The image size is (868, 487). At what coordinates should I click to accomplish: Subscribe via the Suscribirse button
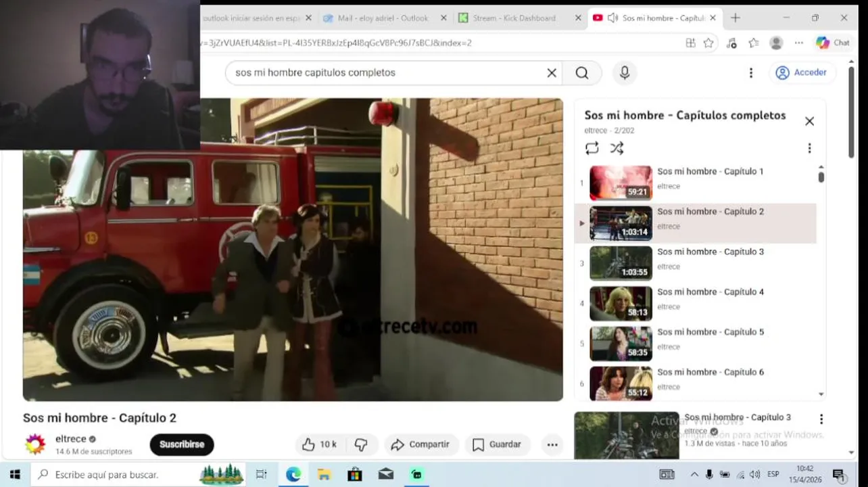(182, 444)
